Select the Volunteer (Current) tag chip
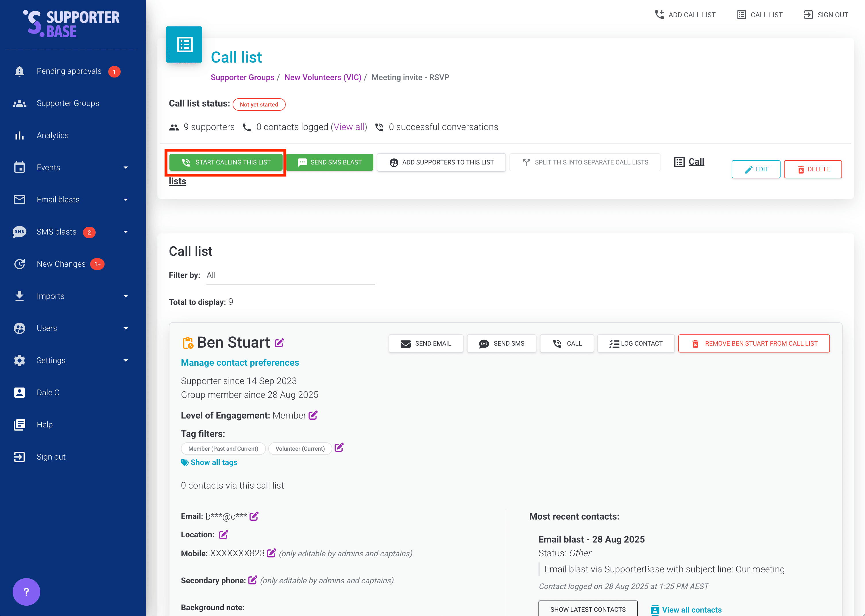 (x=300, y=448)
